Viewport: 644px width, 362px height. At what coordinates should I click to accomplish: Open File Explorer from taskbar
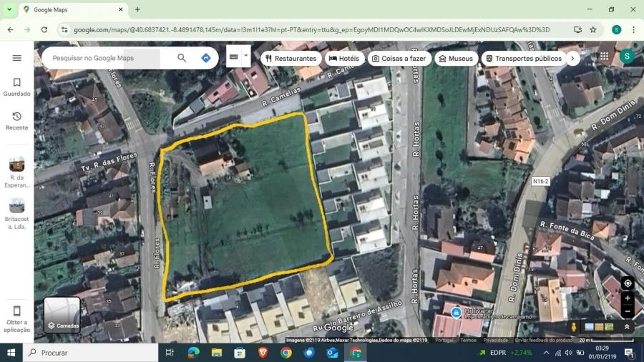[216, 353]
